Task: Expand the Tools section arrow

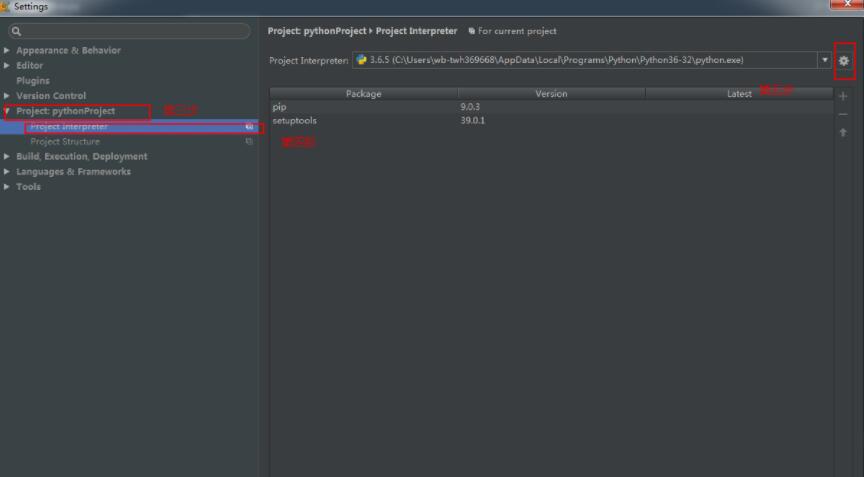Action: click(x=7, y=187)
